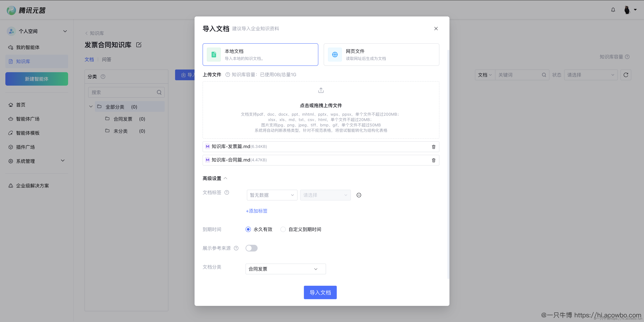Edit the knowledge base name with pencil icon
This screenshot has height=322, width=644.
coord(139,44)
